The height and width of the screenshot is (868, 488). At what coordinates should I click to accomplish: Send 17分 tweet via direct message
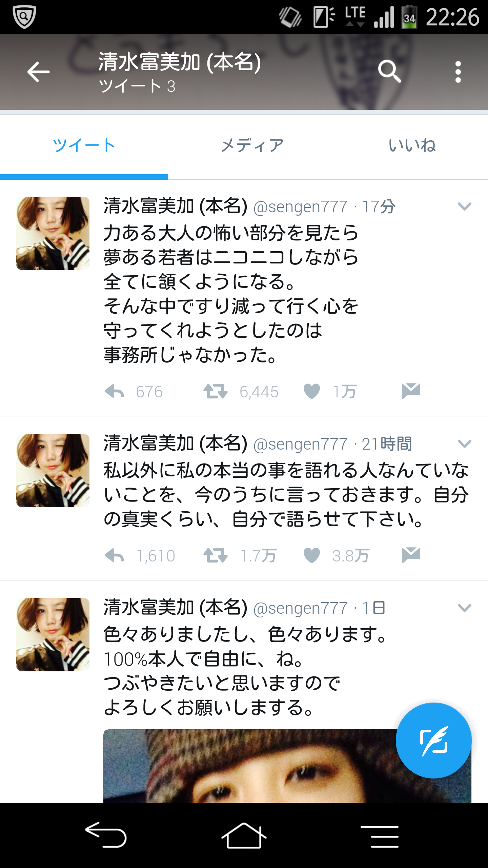pos(411,391)
